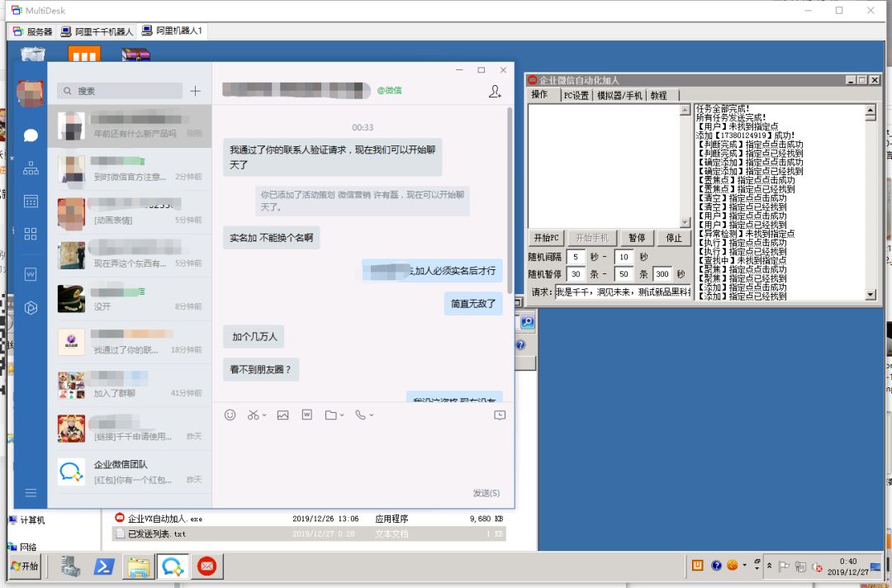Click the log panel scroll-down arrow
The width and height of the screenshot is (892, 588).
click(x=871, y=294)
